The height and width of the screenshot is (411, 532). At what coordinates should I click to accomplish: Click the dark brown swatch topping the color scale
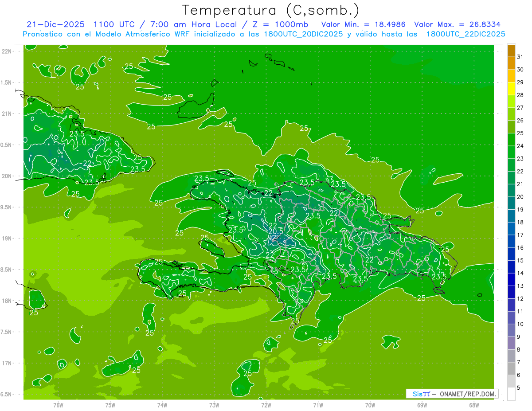[x=511, y=51]
